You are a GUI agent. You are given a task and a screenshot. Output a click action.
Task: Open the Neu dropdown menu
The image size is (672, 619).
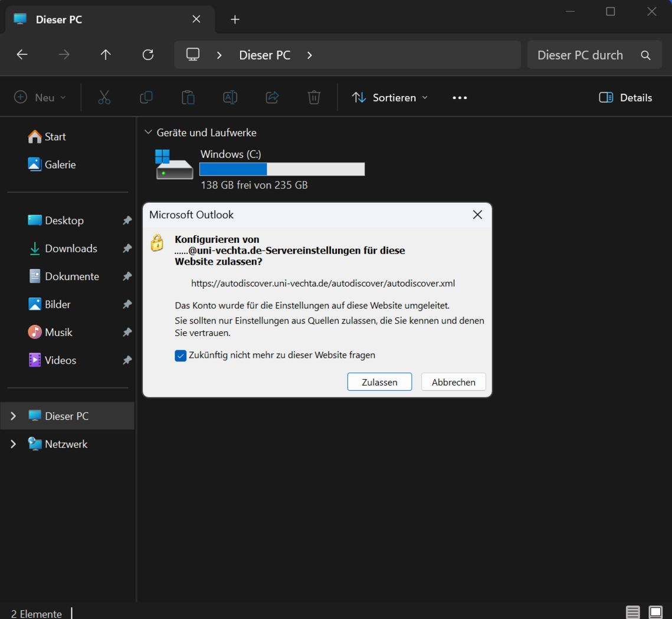tap(40, 98)
